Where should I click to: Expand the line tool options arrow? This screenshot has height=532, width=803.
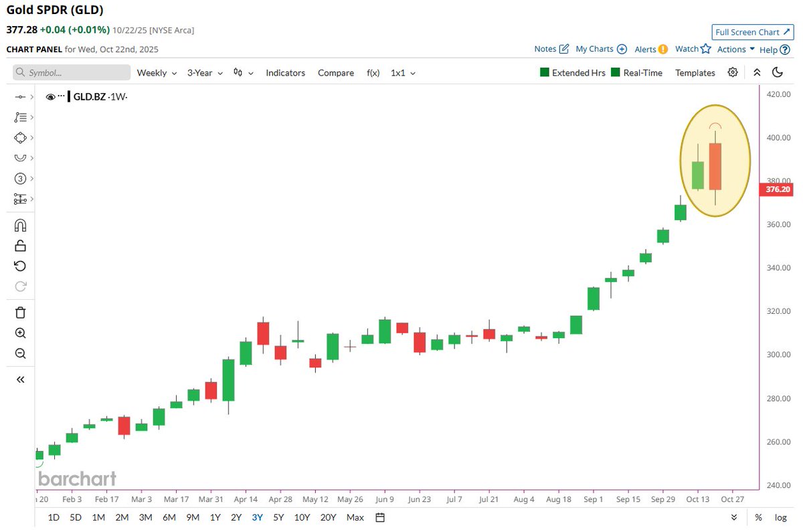pyautogui.click(x=31, y=97)
